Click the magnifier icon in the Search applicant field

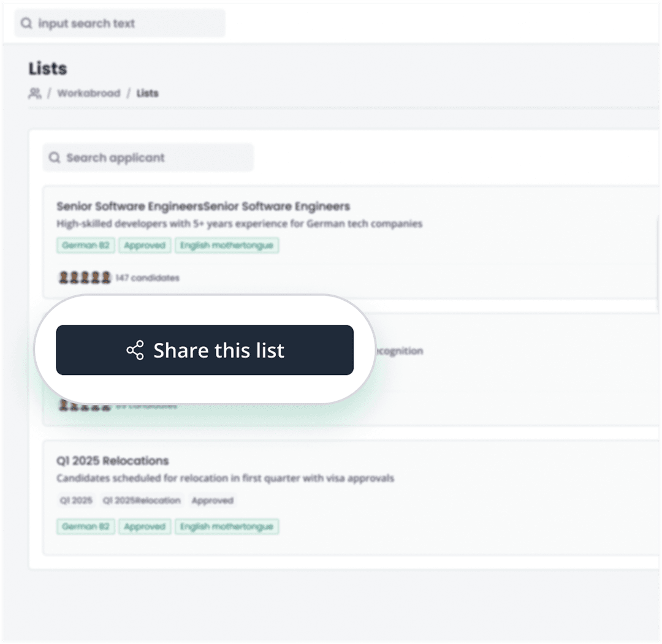click(55, 157)
